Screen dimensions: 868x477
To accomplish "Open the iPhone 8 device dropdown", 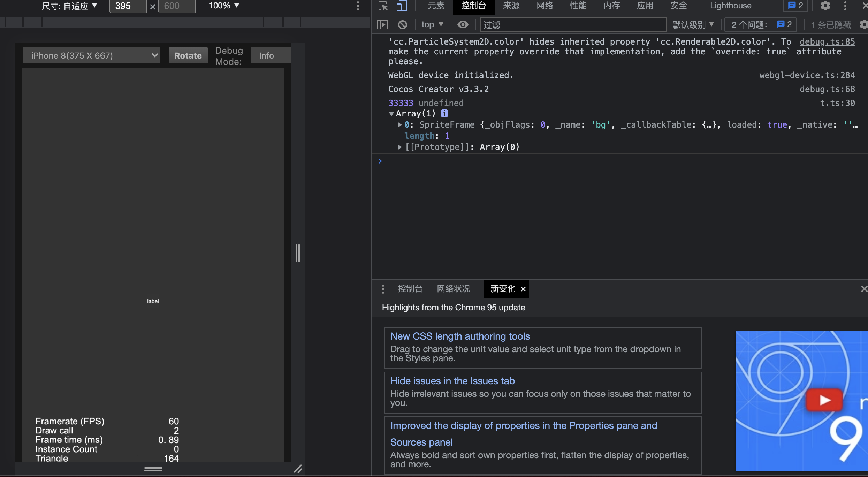I will click(92, 56).
